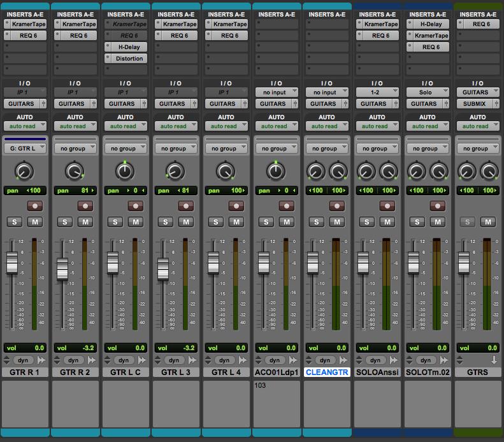Viewport: 504px width, 442px height.
Task: Bypass KramerTape insert on GTR R 1
Action: (7, 24)
